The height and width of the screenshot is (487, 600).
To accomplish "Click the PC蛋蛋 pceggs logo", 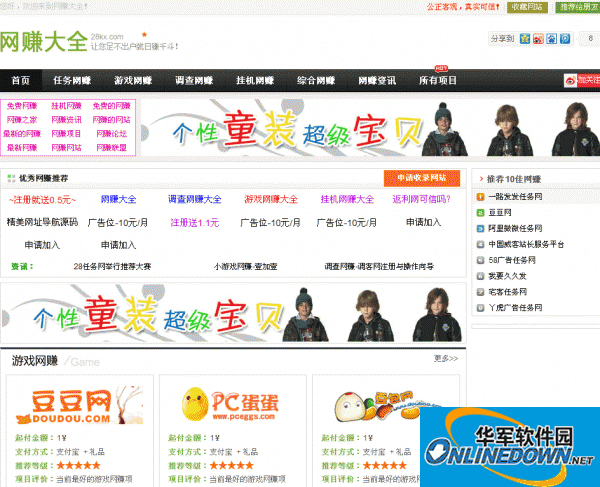I will (231, 405).
